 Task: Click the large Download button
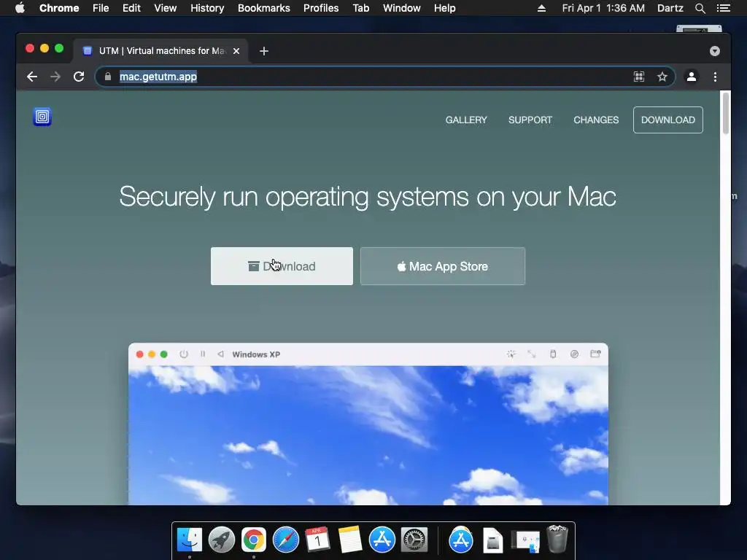pos(282,266)
